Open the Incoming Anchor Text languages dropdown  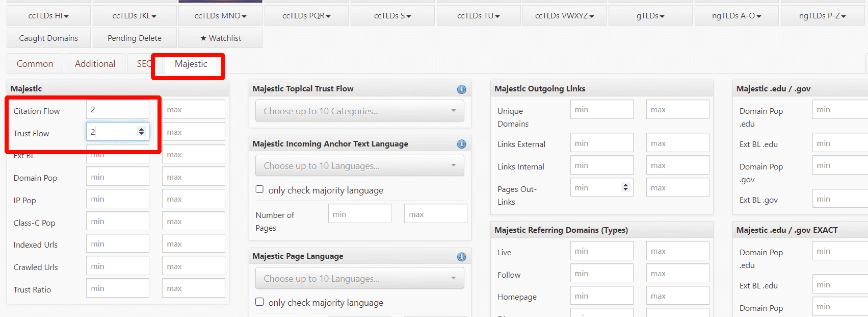coord(359,166)
